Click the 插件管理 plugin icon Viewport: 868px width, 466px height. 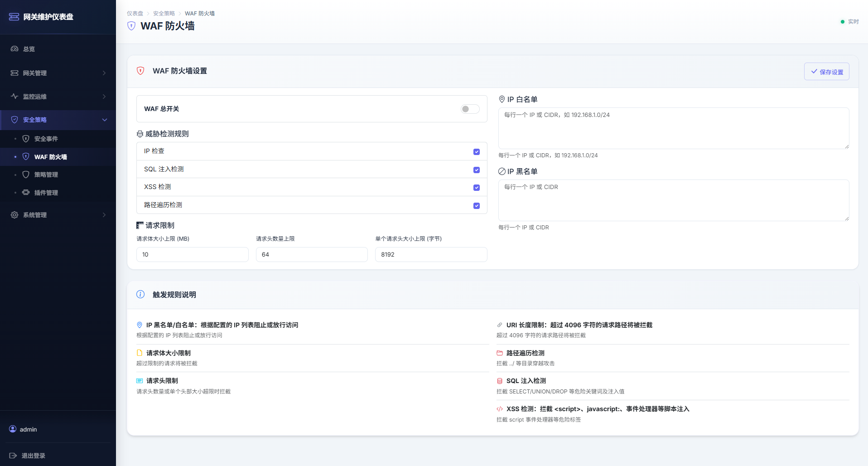click(26, 192)
